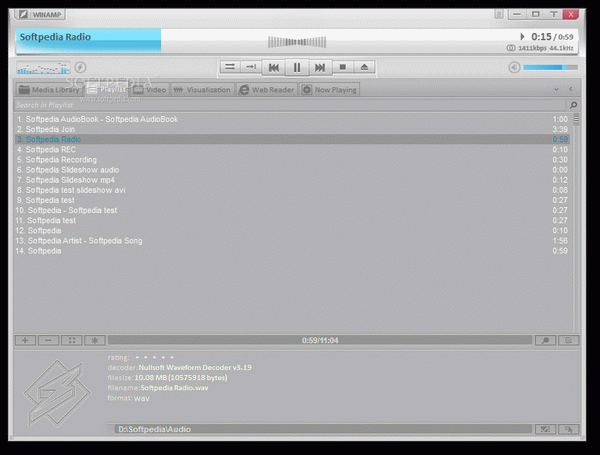Switch to the Web Reader tab
The height and width of the screenshot is (455, 600).
click(267, 90)
